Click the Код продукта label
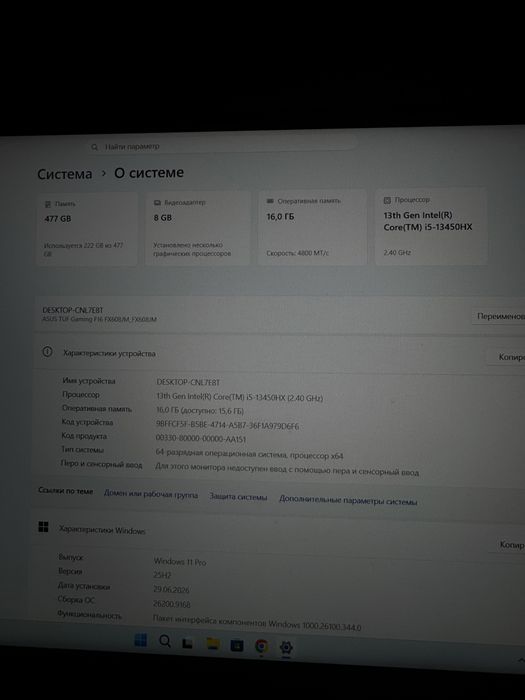525x700 pixels. pos(84,436)
